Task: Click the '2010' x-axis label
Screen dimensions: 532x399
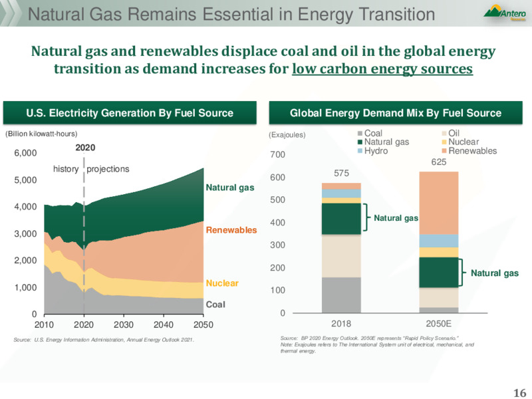Action: tap(44, 325)
